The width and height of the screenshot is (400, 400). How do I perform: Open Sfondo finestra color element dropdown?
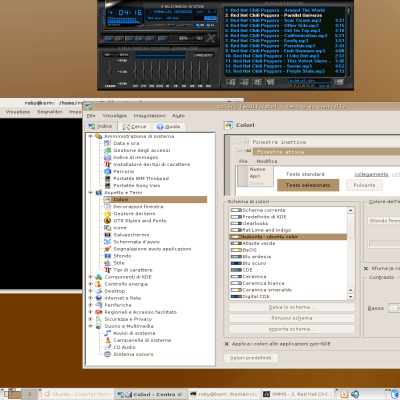384,221
